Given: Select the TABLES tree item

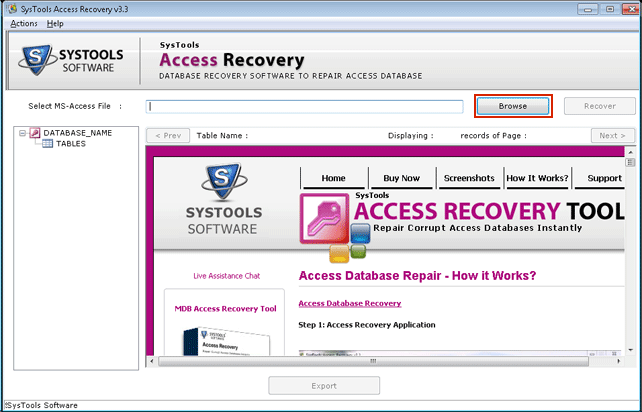Looking at the screenshot, I should tap(71, 144).
